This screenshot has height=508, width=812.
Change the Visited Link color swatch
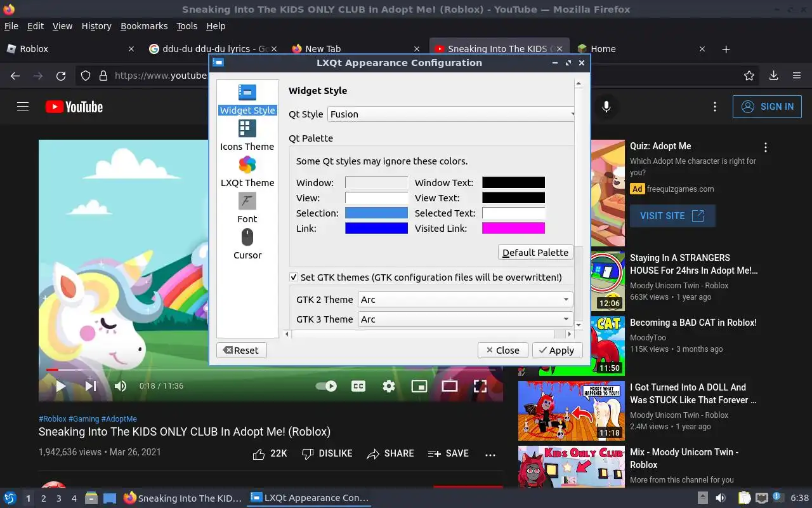[x=513, y=229]
